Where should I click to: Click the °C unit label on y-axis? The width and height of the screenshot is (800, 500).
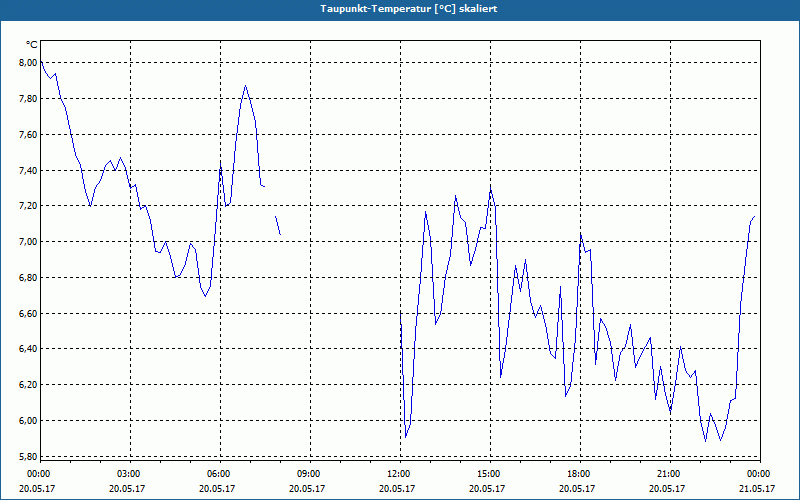tap(31, 45)
